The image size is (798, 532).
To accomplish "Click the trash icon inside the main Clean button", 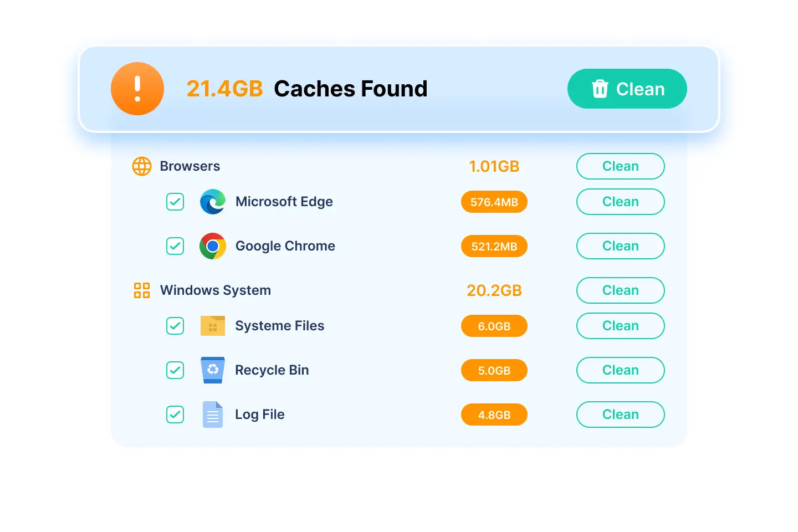I will (x=601, y=89).
